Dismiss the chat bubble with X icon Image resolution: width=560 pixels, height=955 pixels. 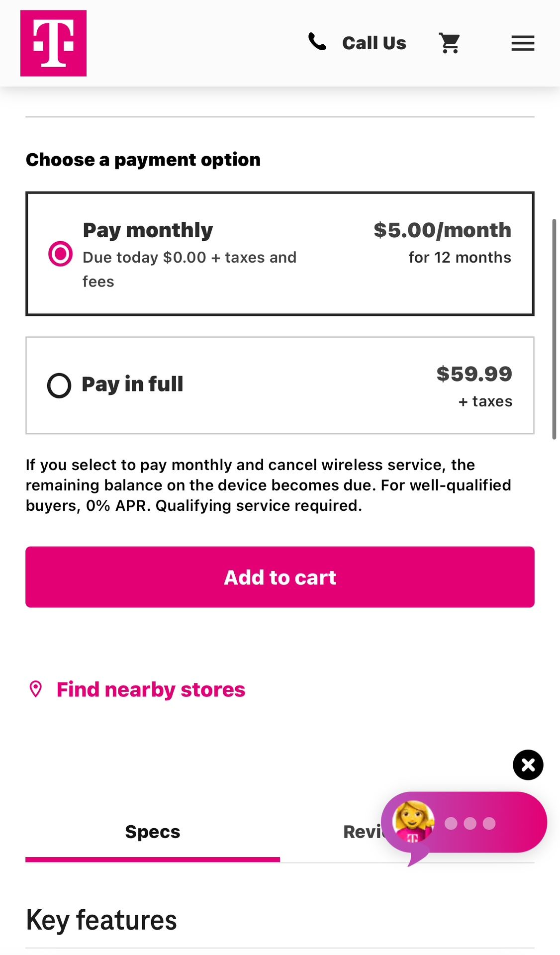click(528, 764)
